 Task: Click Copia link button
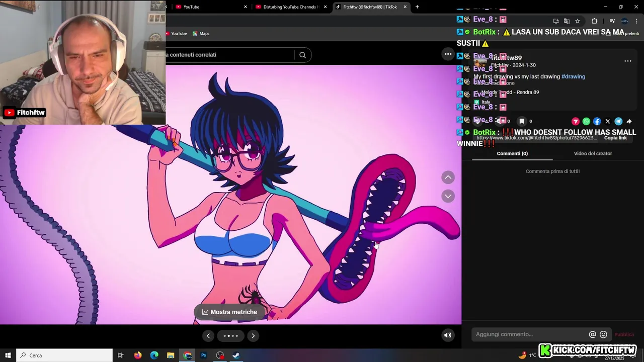click(x=615, y=138)
